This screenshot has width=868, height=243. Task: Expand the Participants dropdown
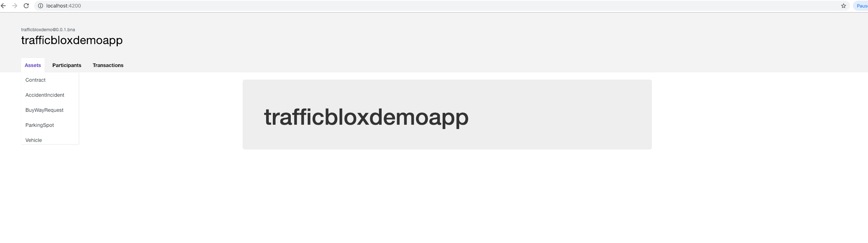coord(67,65)
